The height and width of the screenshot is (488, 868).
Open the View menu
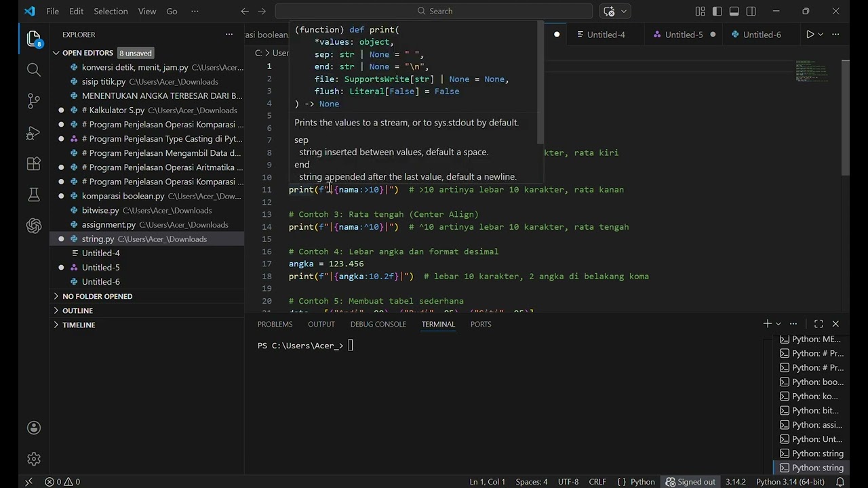tap(147, 11)
